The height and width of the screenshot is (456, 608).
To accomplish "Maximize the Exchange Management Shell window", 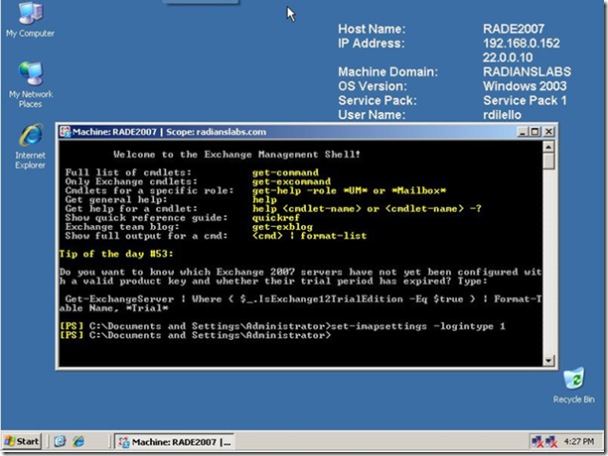I will 533,132.
